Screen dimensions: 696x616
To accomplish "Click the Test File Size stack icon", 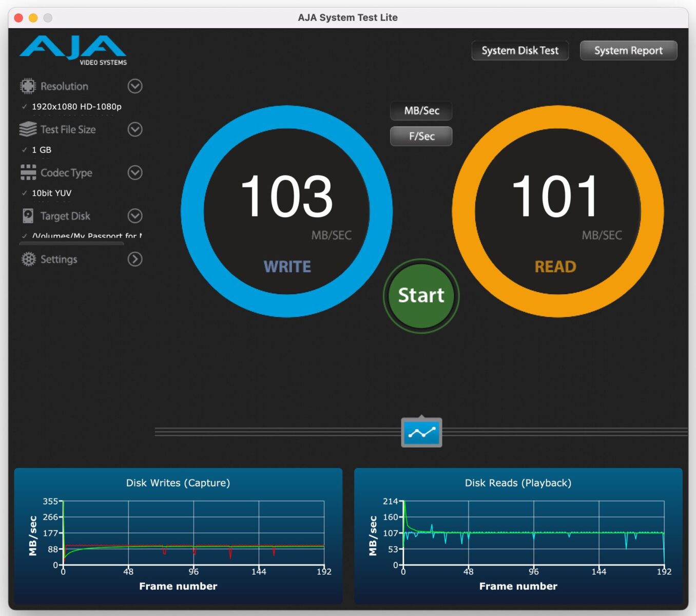I will pos(28,129).
